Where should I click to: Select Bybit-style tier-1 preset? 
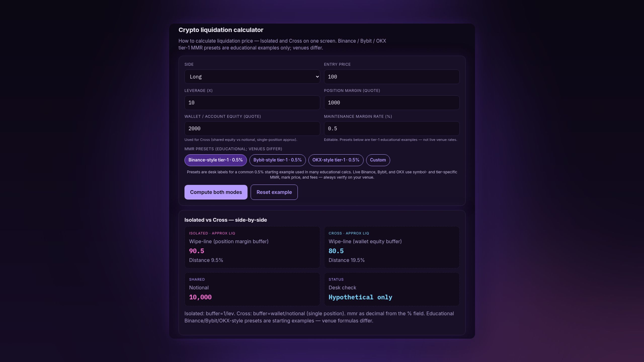tap(277, 160)
